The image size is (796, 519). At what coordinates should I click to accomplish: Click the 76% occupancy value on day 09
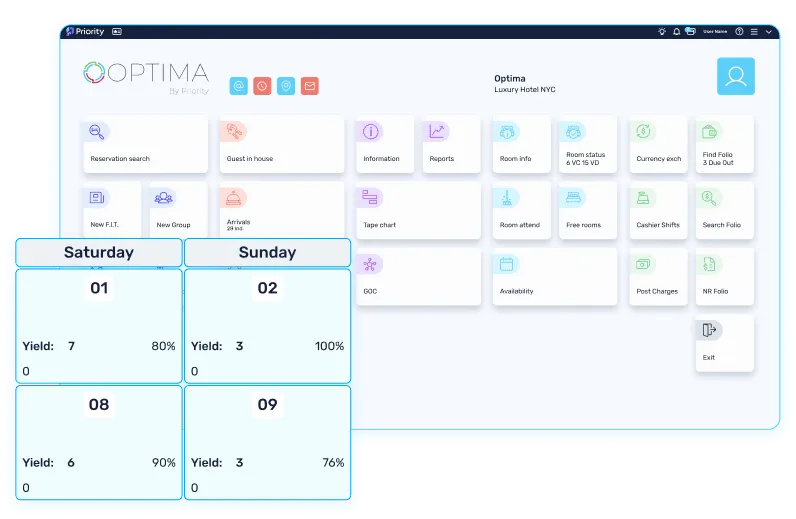pyautogui.click(x=333, y=463)
